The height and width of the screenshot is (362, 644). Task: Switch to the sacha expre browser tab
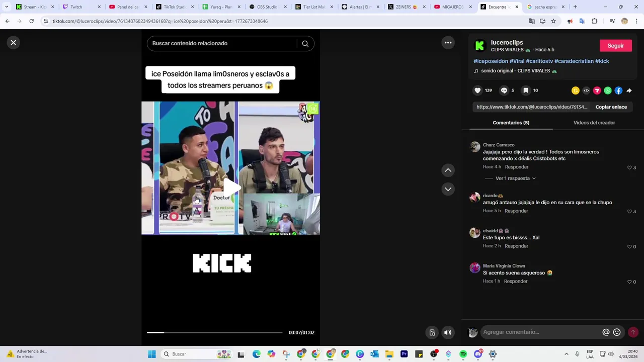[545, 7]
